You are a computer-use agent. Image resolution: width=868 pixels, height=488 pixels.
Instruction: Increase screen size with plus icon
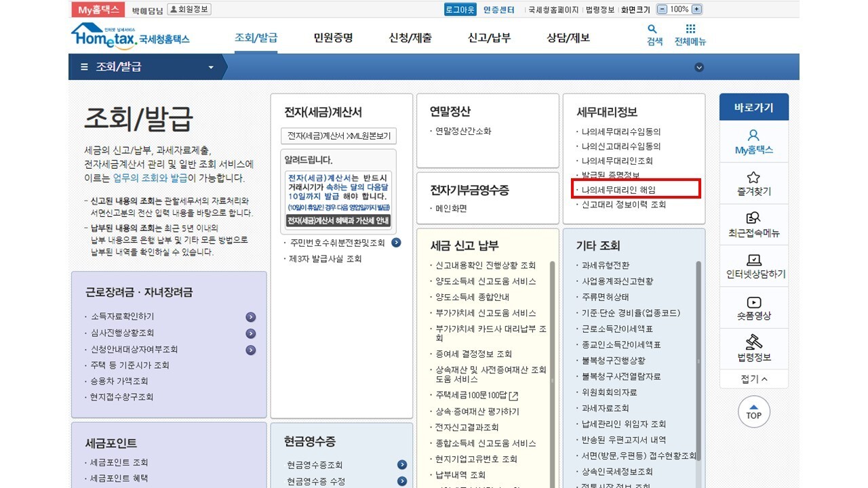(x=696, y=9)
